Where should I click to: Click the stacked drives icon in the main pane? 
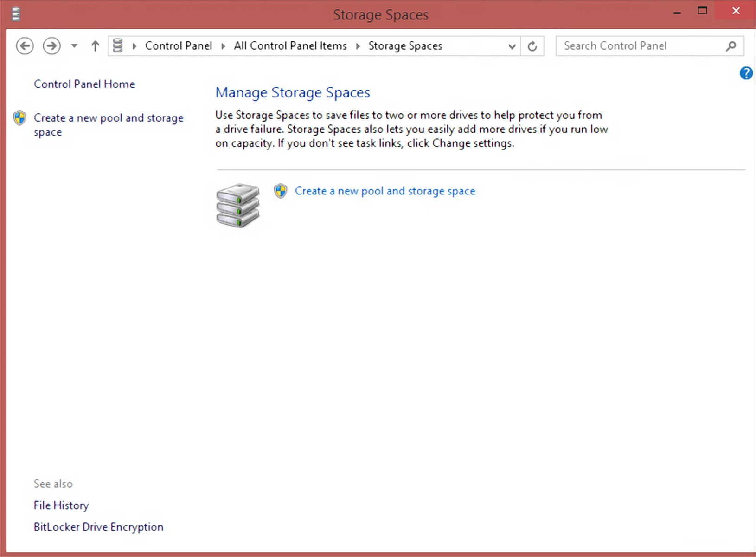[237, 205]
